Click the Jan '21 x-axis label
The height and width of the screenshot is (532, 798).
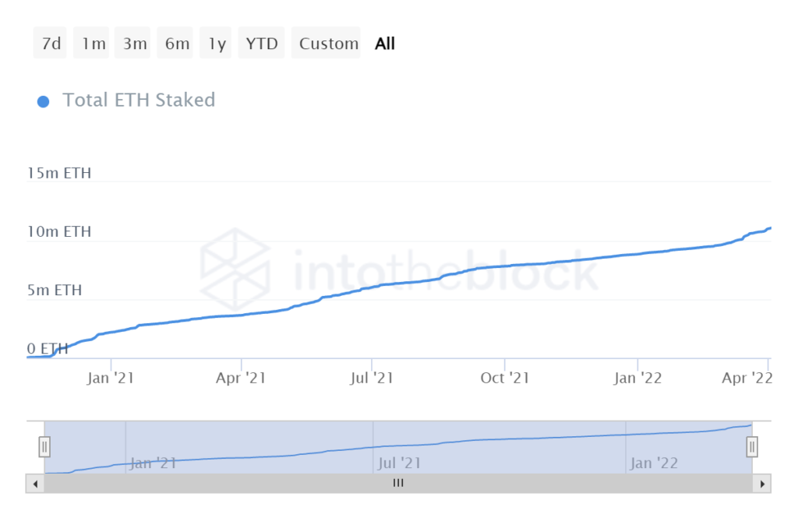(111, 378)
